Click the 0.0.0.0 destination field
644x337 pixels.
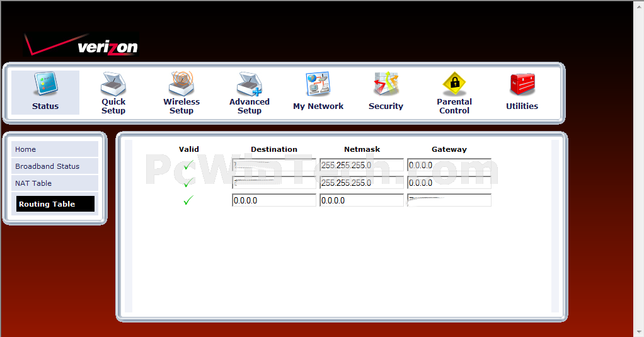pos(274,200)
